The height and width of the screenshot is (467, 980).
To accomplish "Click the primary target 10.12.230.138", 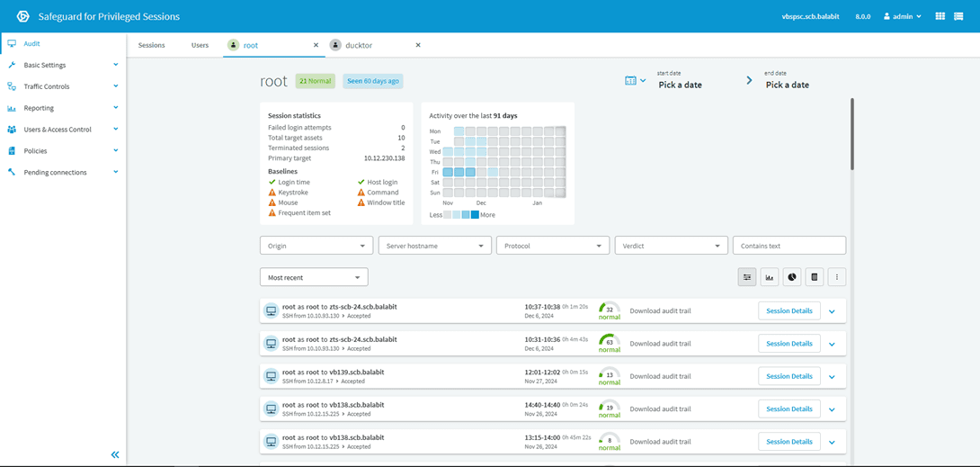I will point(385,158).
